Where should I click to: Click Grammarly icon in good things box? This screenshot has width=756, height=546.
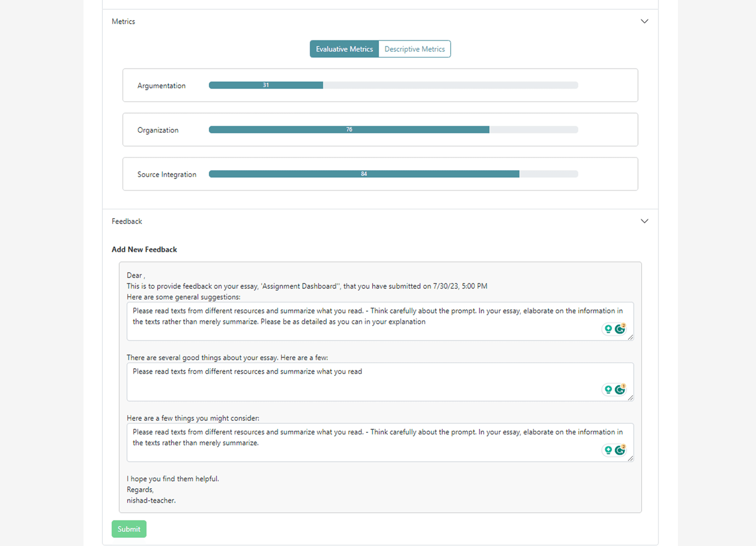(x=620, y=390)
